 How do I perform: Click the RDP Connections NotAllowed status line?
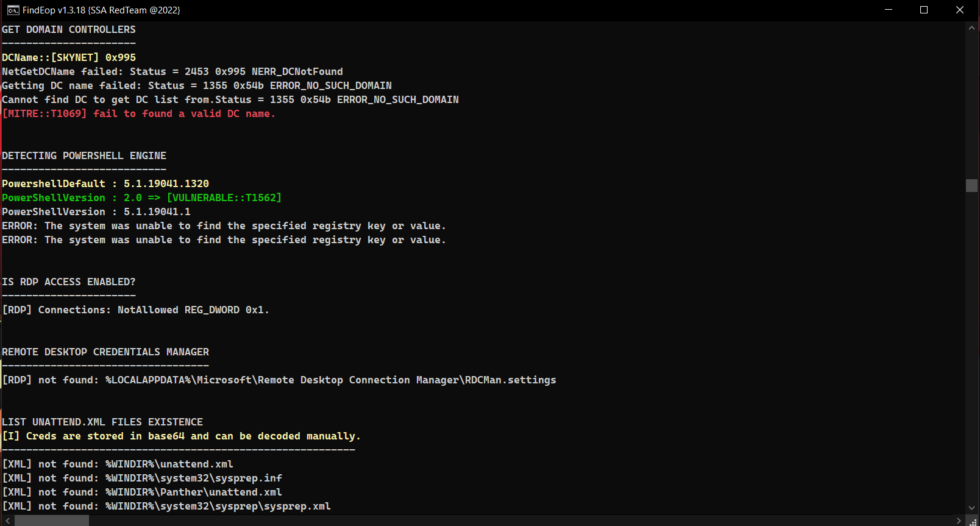135,310
